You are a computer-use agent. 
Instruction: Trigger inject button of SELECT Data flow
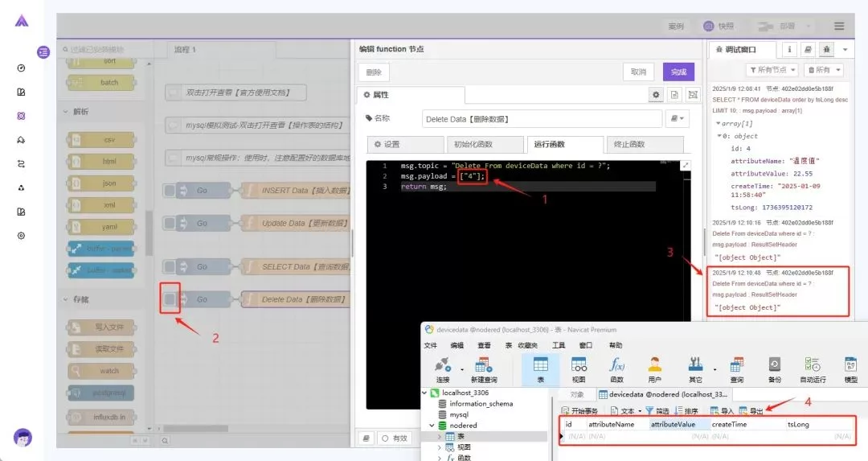point(170,266)
